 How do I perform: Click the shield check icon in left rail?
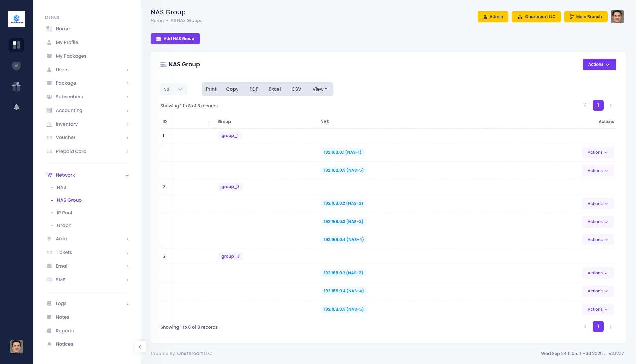(16, 66)
